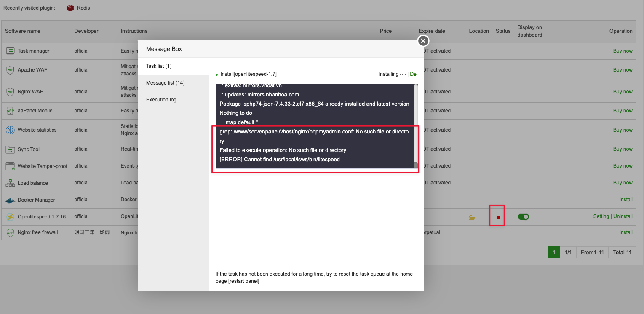Go to page 1 in pagination
This screenshot has height=314, width=644.
554,252
